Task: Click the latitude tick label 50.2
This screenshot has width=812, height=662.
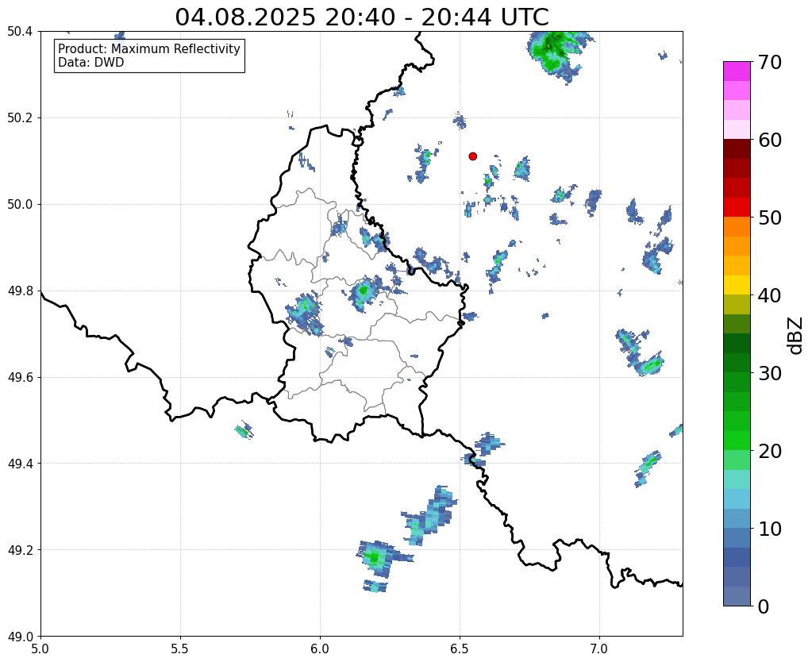Action: point(20,117)
